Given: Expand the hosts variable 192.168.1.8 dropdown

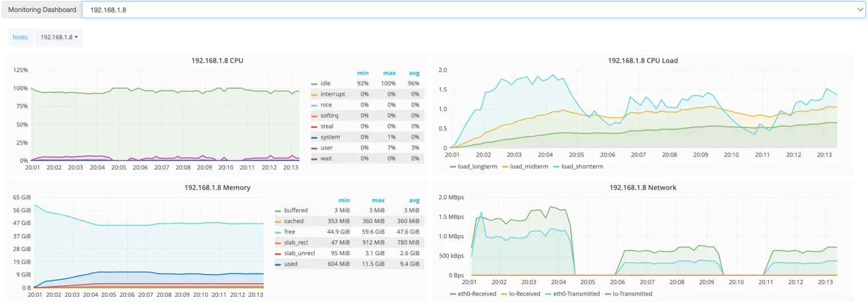Looking at the screenshot, I should [x=59, y=37].
